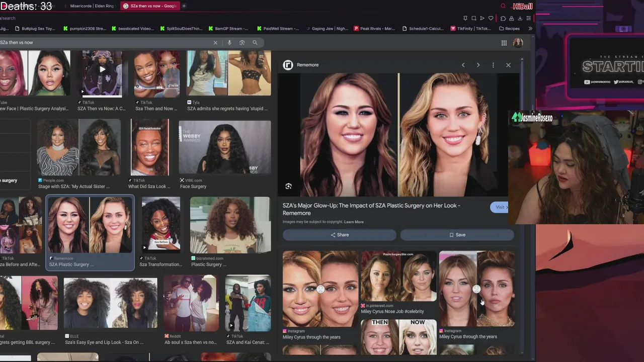Open TikTok Sza Then and Now thumbnail
644x362 pixels.
pos(156,73)
